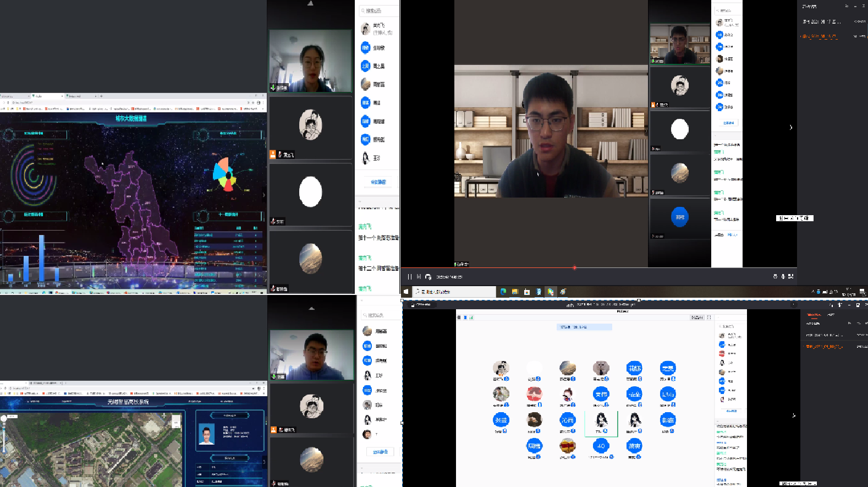Click the loop icon beside the skip button
The width and height of the screenshot is (868, 487).
coord(428,277)
